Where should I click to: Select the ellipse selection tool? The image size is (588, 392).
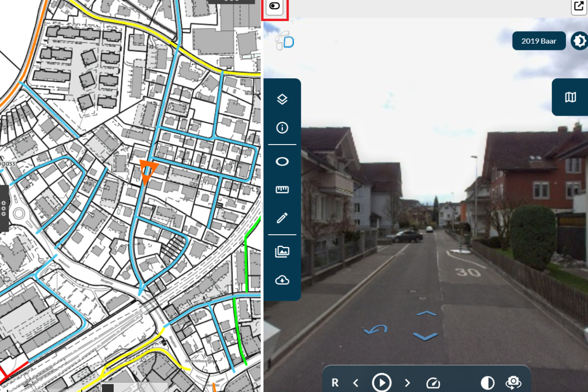click(x=282, y=162)
